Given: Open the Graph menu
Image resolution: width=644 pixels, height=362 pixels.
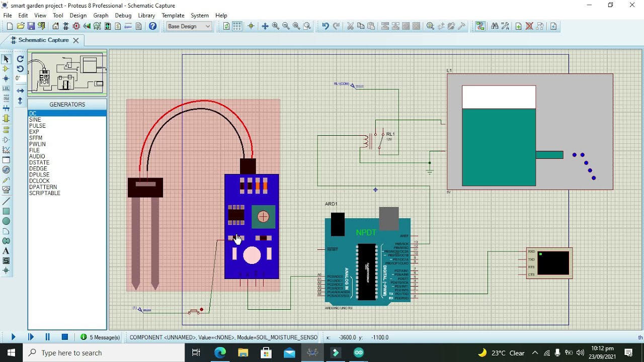Looking at the screenshot, I should tap(101, 16).
